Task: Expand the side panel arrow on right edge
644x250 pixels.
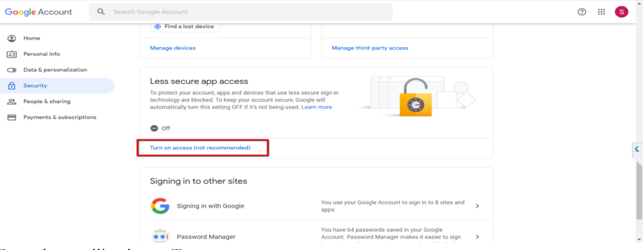Action: pos(637,149)
